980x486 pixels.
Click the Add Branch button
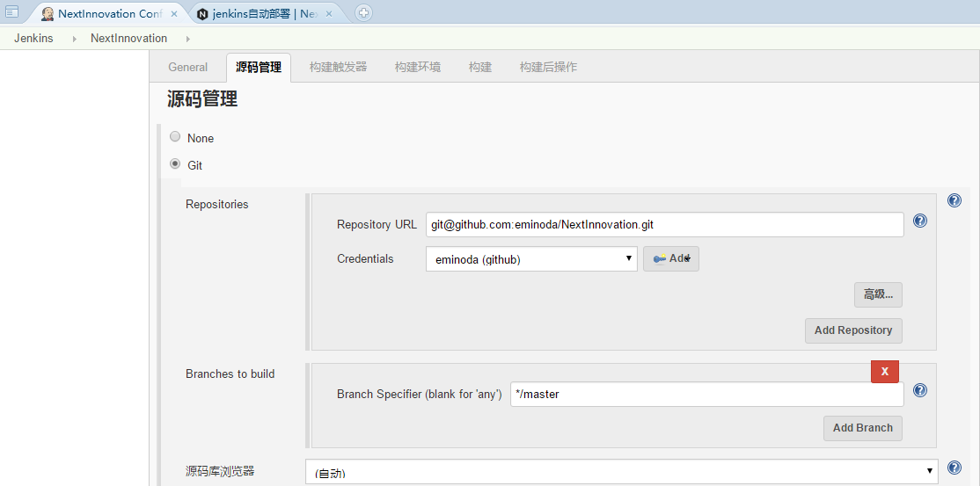[x=862, y=429]
